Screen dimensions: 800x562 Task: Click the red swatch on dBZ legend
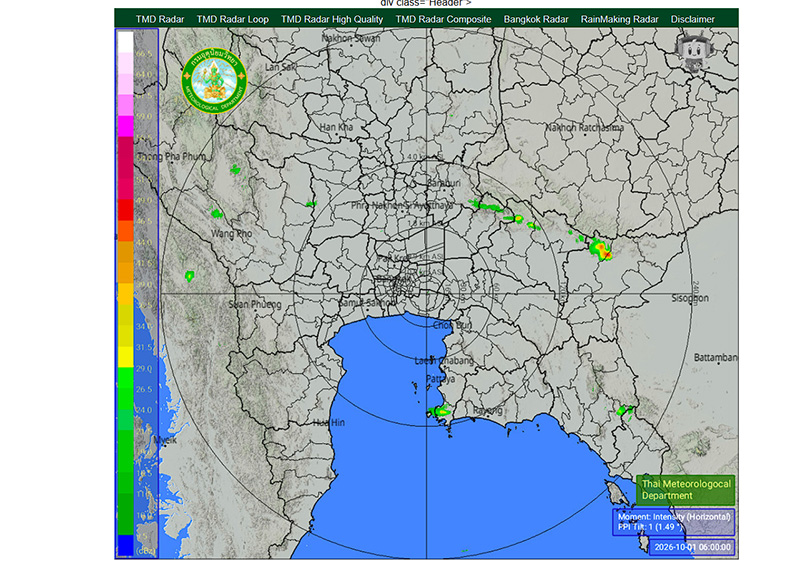point(126,210)
